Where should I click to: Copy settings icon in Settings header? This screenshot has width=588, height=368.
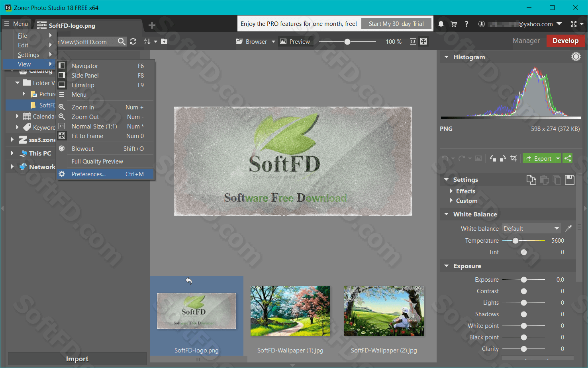coord(531,180)
